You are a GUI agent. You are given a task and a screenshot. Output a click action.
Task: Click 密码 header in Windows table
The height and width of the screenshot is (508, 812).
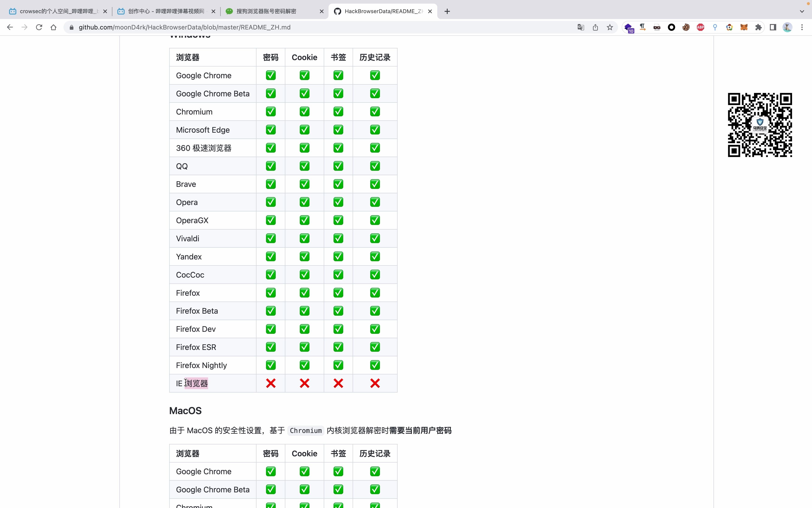[271, 57]
